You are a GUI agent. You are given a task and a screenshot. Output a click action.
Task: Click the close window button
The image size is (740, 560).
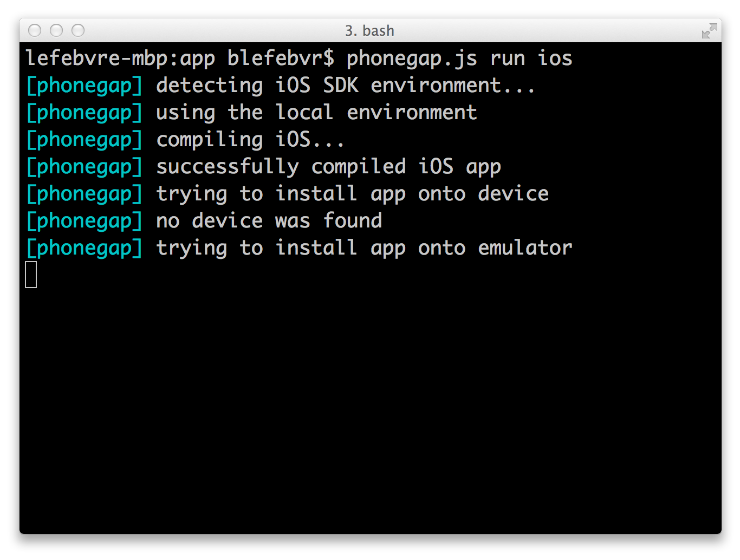coord(35,30)
